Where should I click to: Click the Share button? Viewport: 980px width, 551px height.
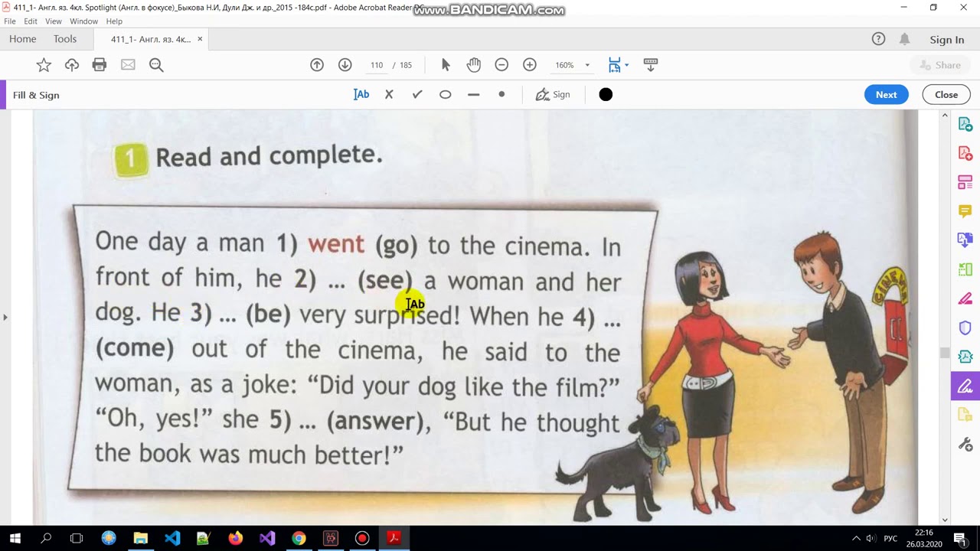point(940,65)
